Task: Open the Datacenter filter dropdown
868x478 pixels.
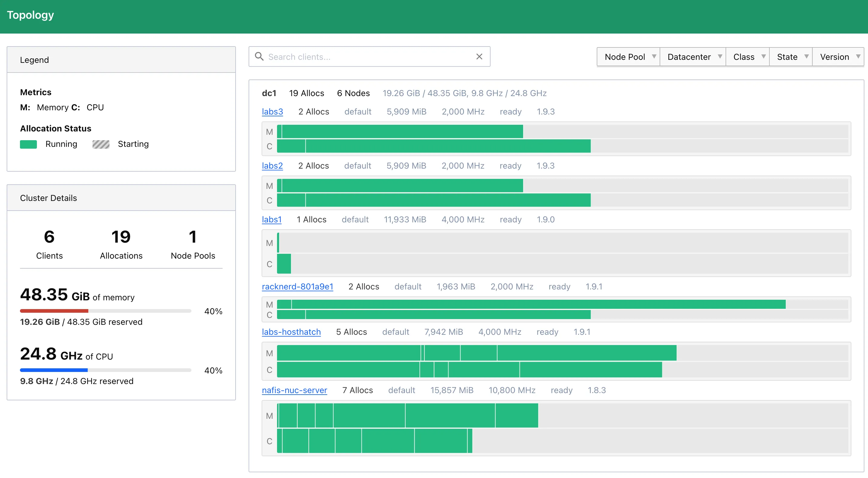Action: pos(693,57)
